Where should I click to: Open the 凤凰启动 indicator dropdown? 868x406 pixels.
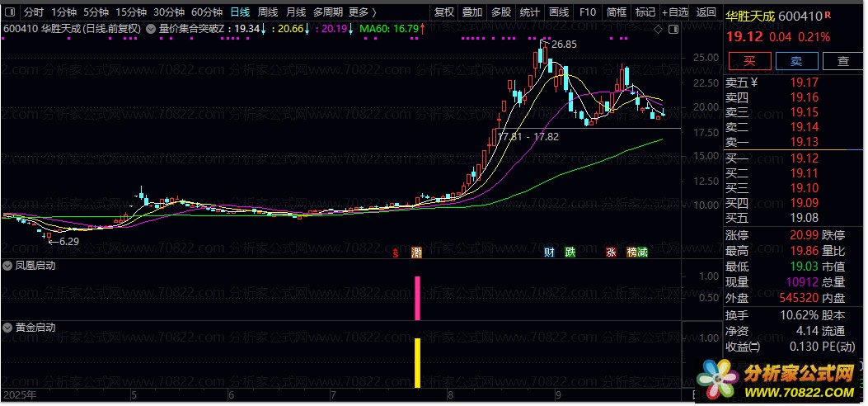[x=7, y=266]
